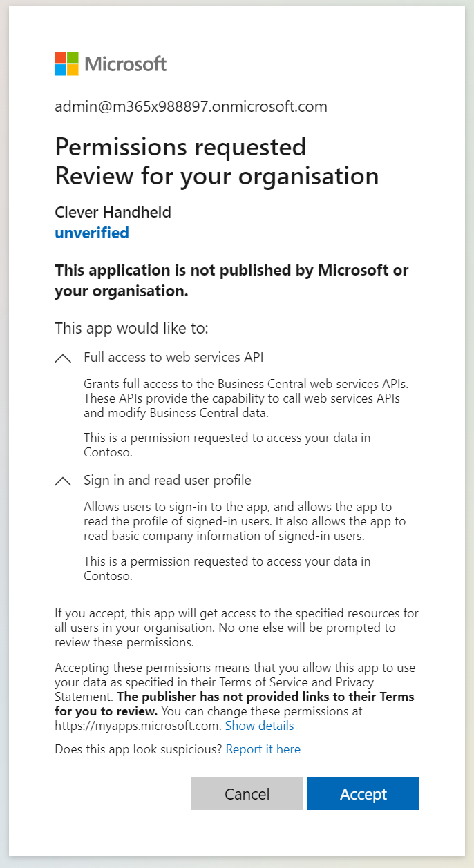Click the sign-in permission description paragraph
The image size is (474, 868).
coord(245,521)
